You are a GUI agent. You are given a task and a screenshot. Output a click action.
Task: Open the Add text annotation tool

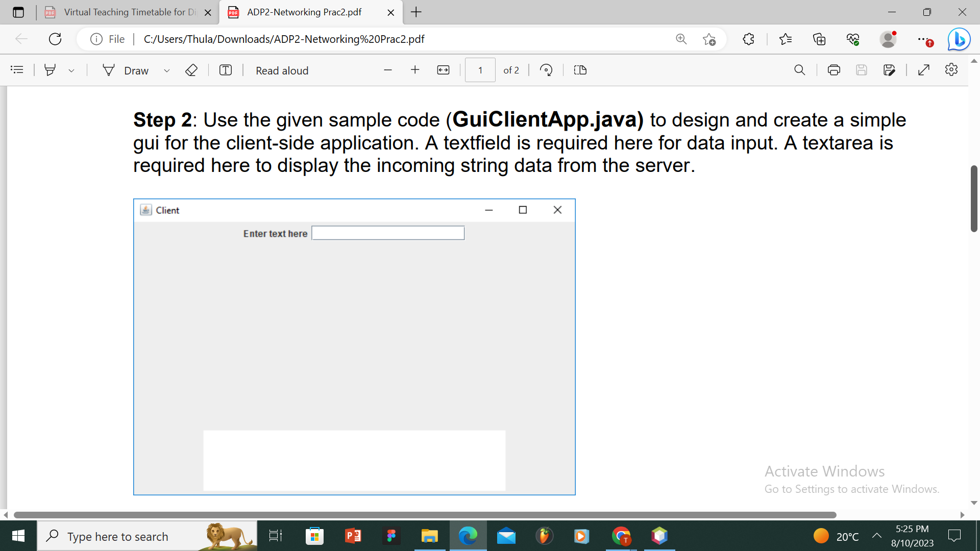coord(225,70)
